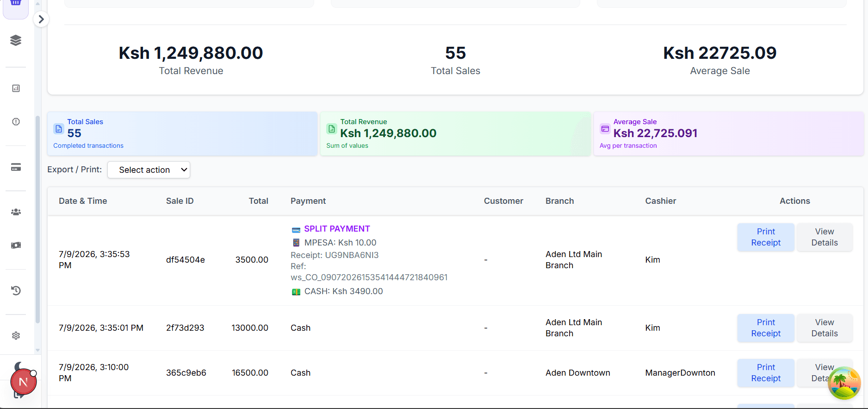View Details for sale df54504e
The height and width of the screenshot is (409, 868).
(x=825, y=237)
